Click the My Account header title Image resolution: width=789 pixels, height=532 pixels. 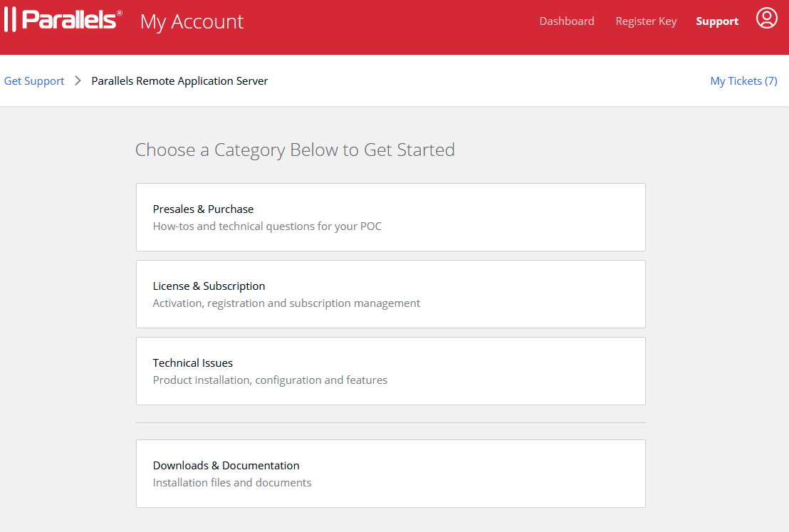click(x=192, y=21)
